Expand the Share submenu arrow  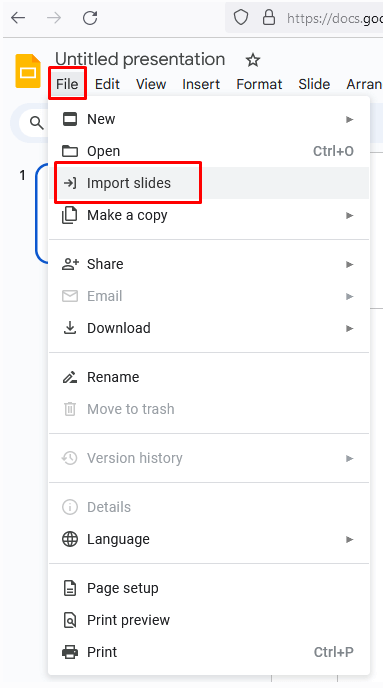pos(349,264)
